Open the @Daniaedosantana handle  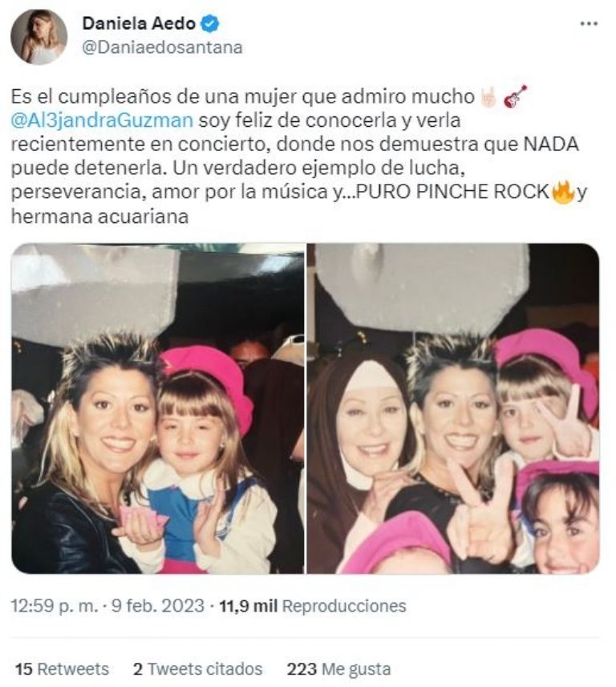tap(163, 47)
